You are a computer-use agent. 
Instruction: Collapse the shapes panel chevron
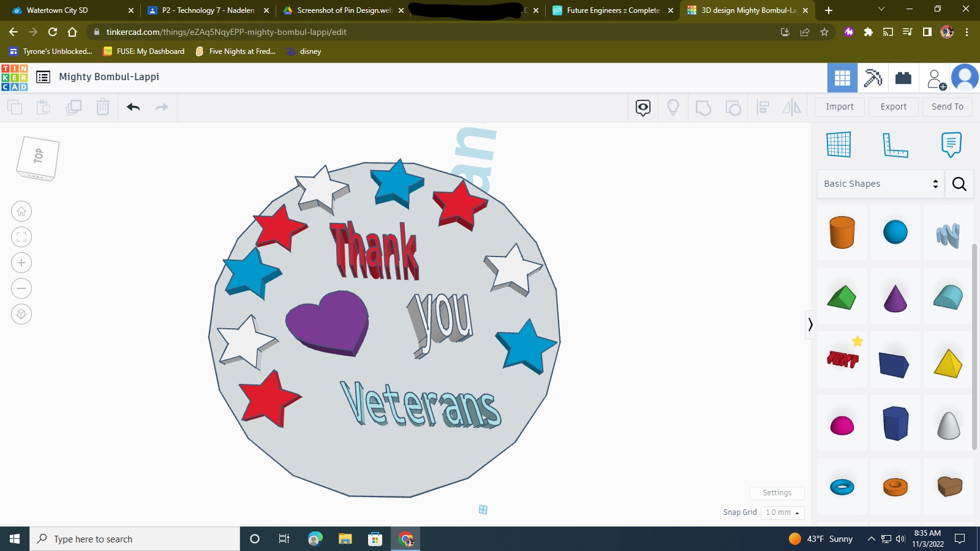pos(810,324)
